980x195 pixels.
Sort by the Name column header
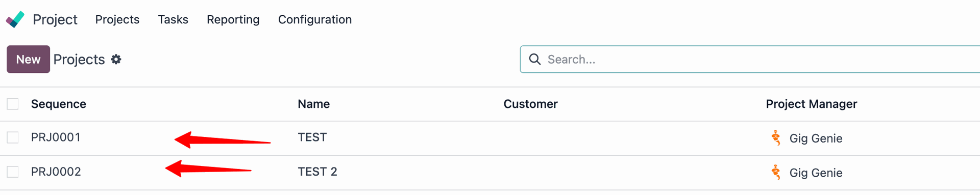[314, 104]
